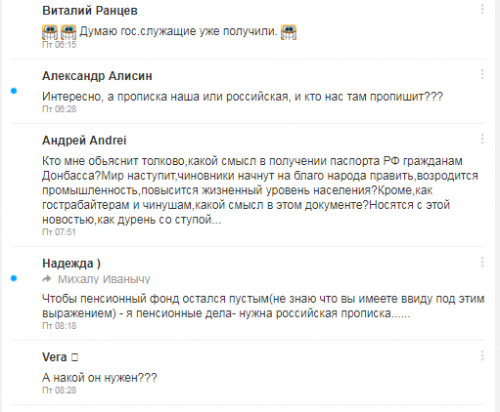Click timestamp Пт 08:28 on Vera's comment
Image resolution: width=500 pixels, height=412 pixels.
tap(59, 390)
